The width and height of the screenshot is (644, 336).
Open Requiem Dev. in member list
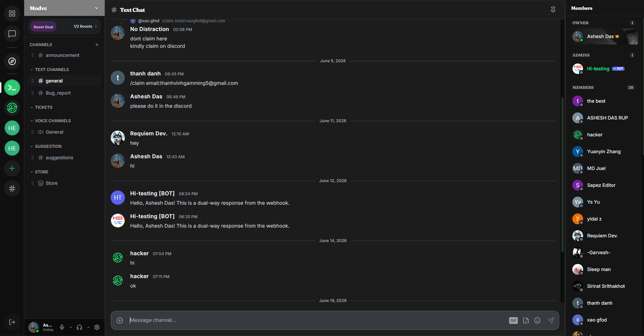(605, 236)
